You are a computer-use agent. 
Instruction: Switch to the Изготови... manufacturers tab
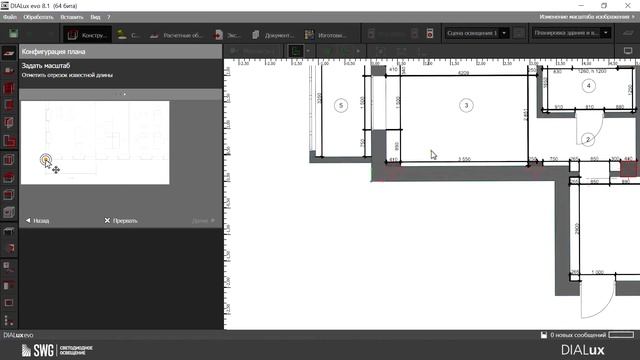(x=325, y=35)
